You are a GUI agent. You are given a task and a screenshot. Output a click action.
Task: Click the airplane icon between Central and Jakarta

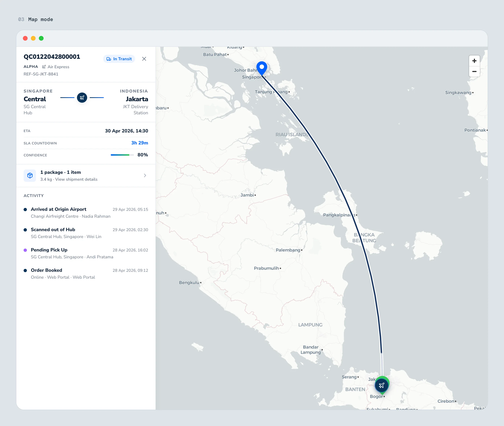tap(82, 98)
